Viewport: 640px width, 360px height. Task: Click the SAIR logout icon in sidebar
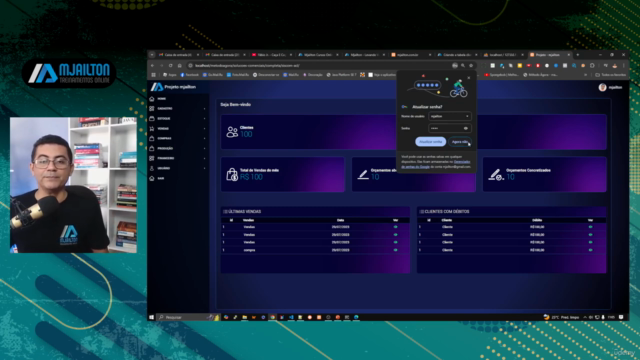coord(152,178)
